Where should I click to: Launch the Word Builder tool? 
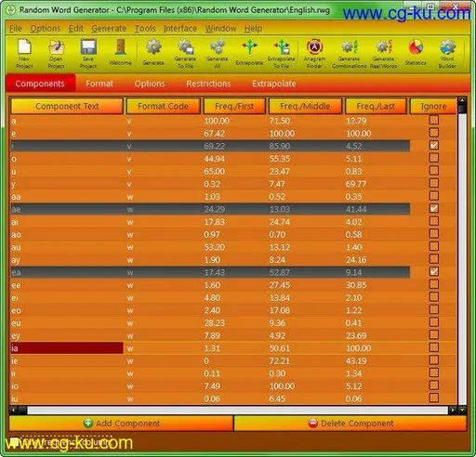click(x=447, y=53)
